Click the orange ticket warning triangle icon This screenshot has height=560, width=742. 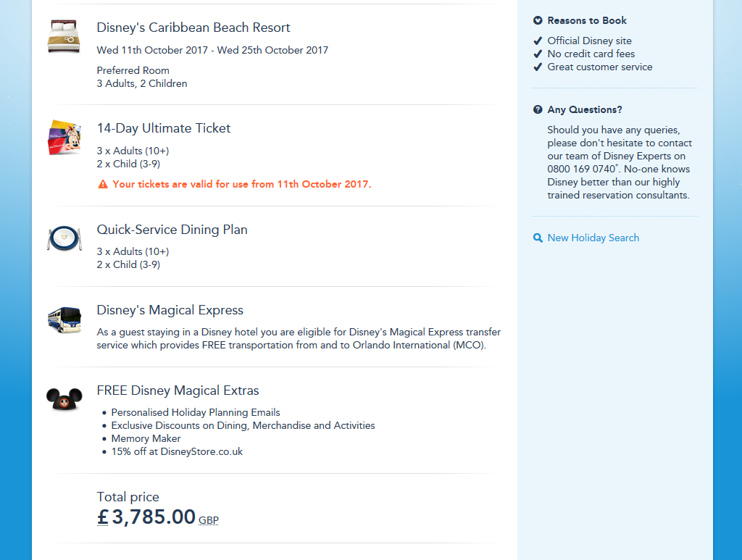coord(103,185)
